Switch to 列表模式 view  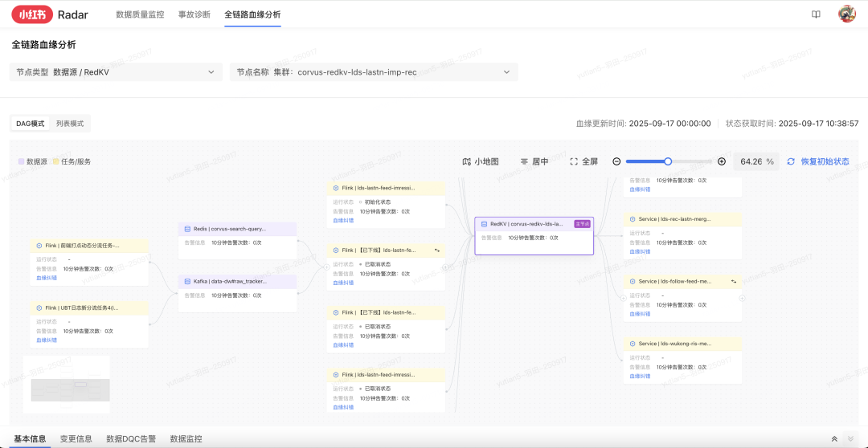[x=70, y=124]
